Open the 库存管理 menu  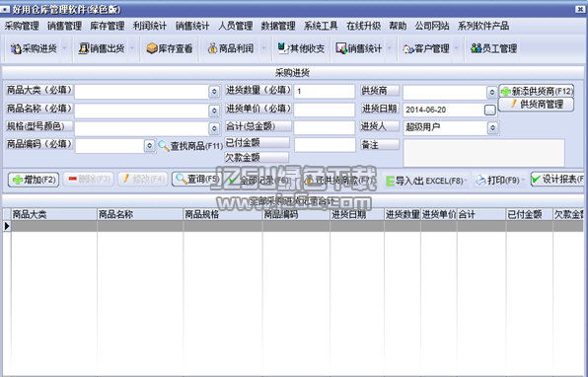(x=108, y=26)
